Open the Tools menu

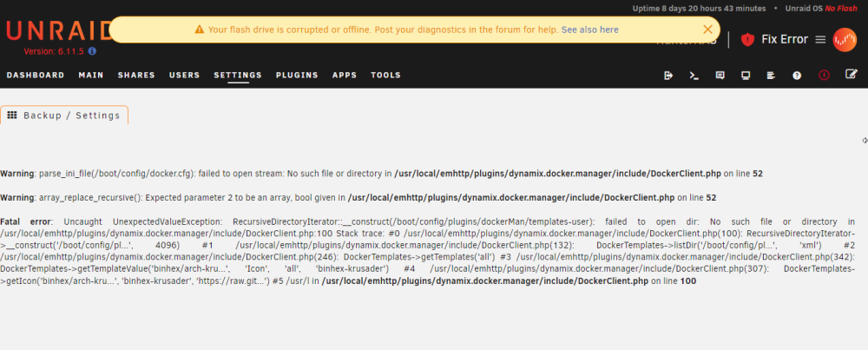[x=386, y=76]
